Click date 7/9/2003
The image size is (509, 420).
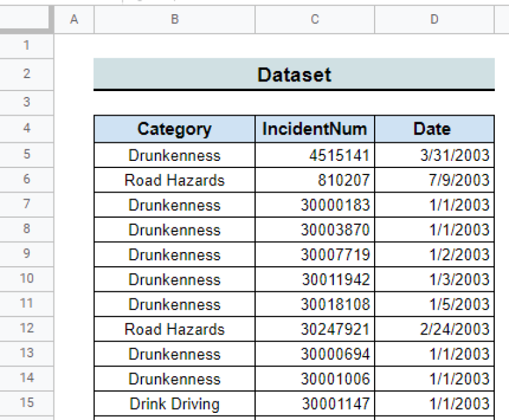point(434,180)
